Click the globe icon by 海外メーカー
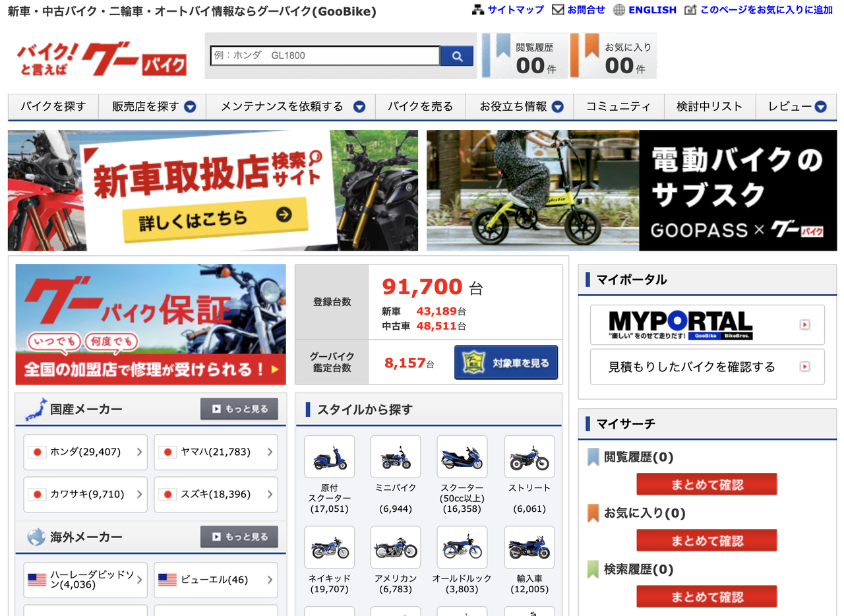This screenshot has width=844, height=616. click(x=36, y=537)
